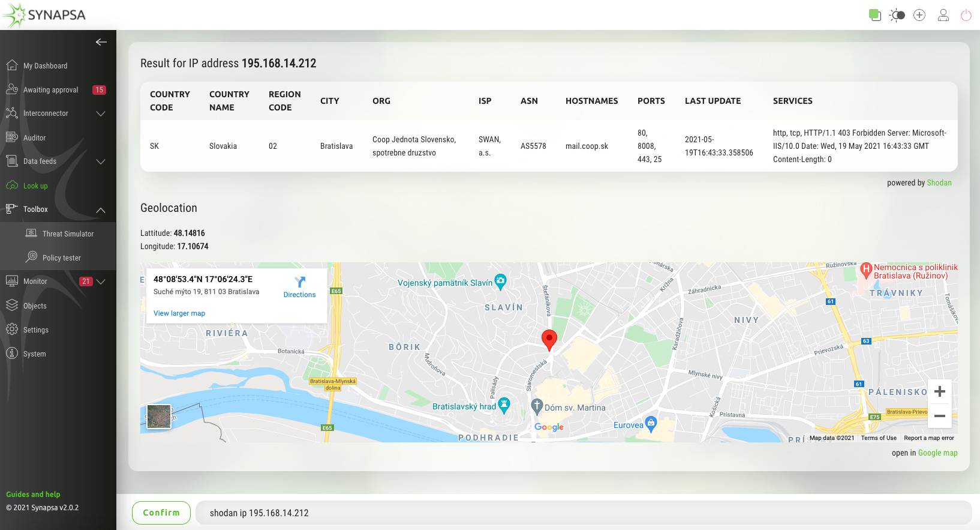Screen dimensions: 980x530
Task: Click the green status icon in header
Action: point(875,15)
